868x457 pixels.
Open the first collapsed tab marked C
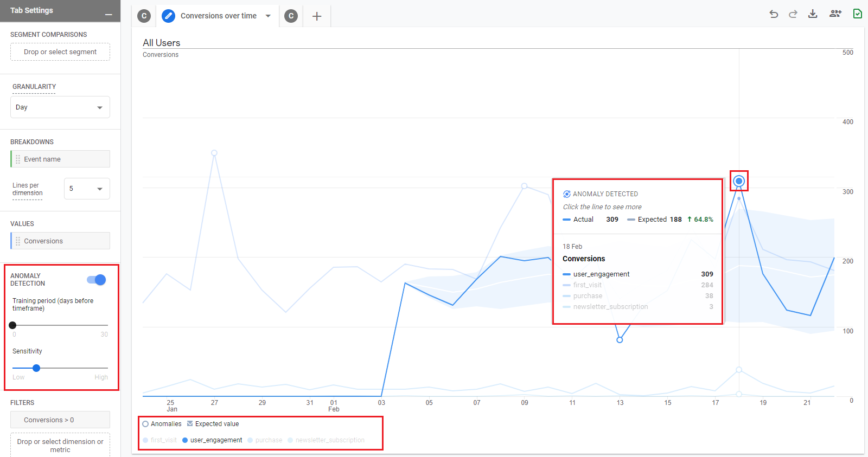click(144, 16)
